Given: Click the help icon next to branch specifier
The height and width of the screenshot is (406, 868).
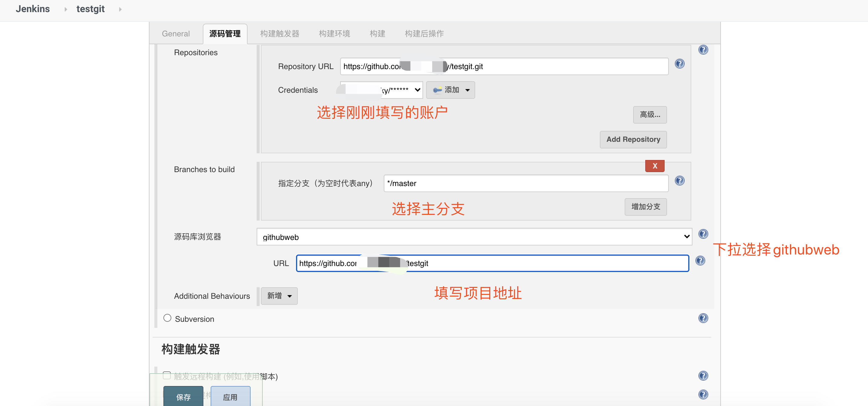Looking at the screenshot, I should pyautogui.click(x=679, y=181).
